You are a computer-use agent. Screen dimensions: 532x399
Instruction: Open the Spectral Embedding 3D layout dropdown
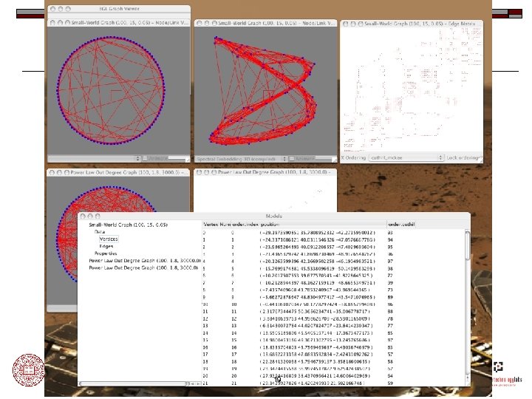241,159
